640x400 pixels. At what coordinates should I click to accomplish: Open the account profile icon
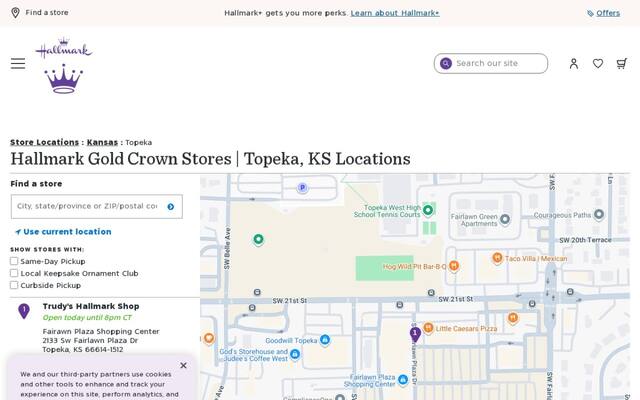[x=573, y=63]
